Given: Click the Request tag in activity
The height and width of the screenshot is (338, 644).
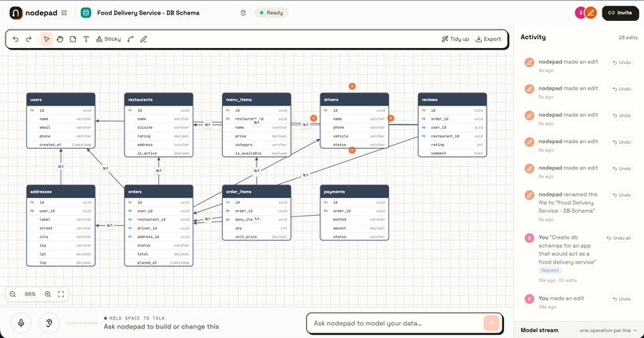Looking at the screenshot, I should click(x=550, y=270).
